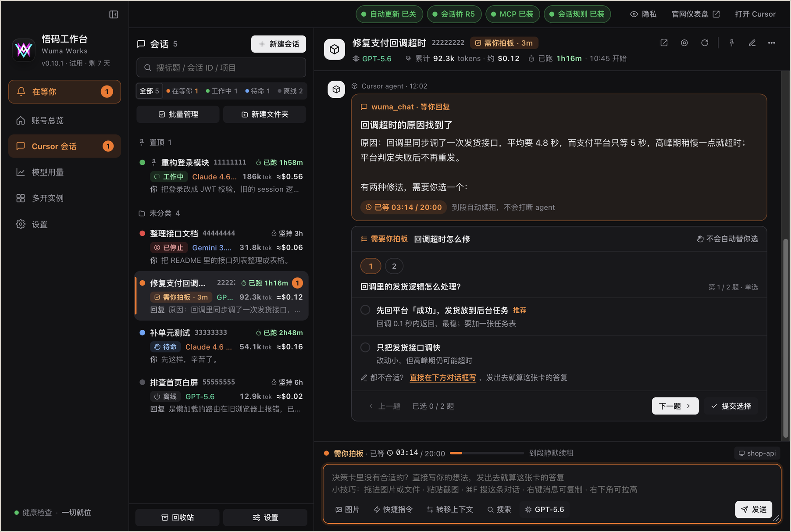This screenshot has height=532, width=791.
Task: Select 工作中 1 filter tab
Action: (x=222, y=91)
